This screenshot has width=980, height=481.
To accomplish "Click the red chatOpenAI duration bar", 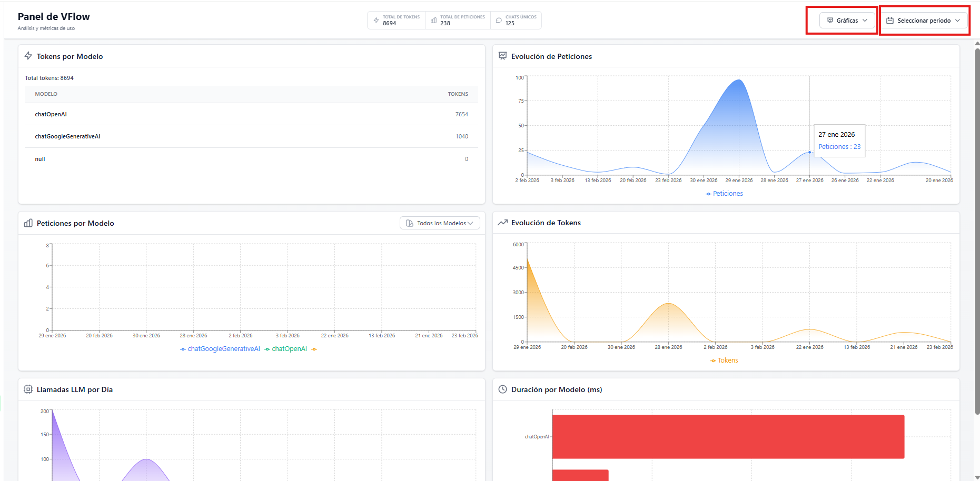I will point(728,437).
